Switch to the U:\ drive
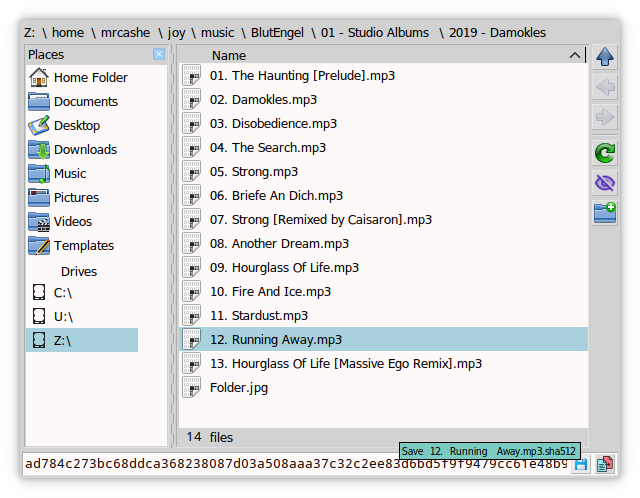Image resolution: width=640 pixels, height=498 pixels. 63,317
